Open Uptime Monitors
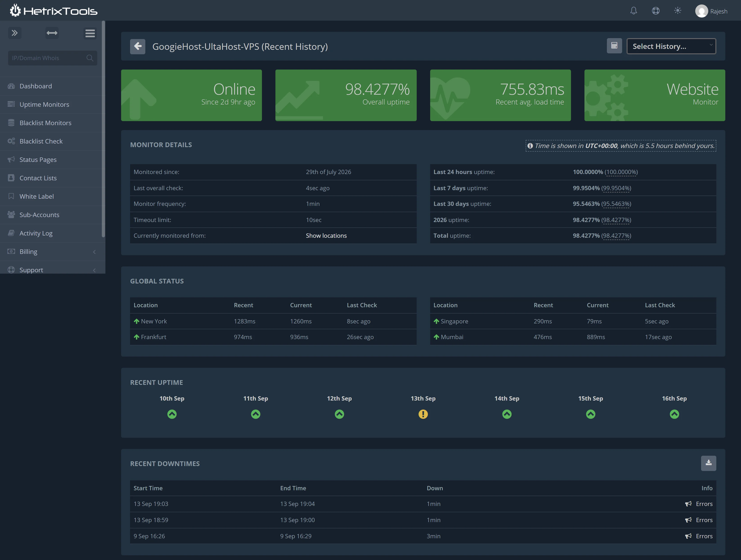The height and width of the screenshot is (560, 741). pos(53,105)
